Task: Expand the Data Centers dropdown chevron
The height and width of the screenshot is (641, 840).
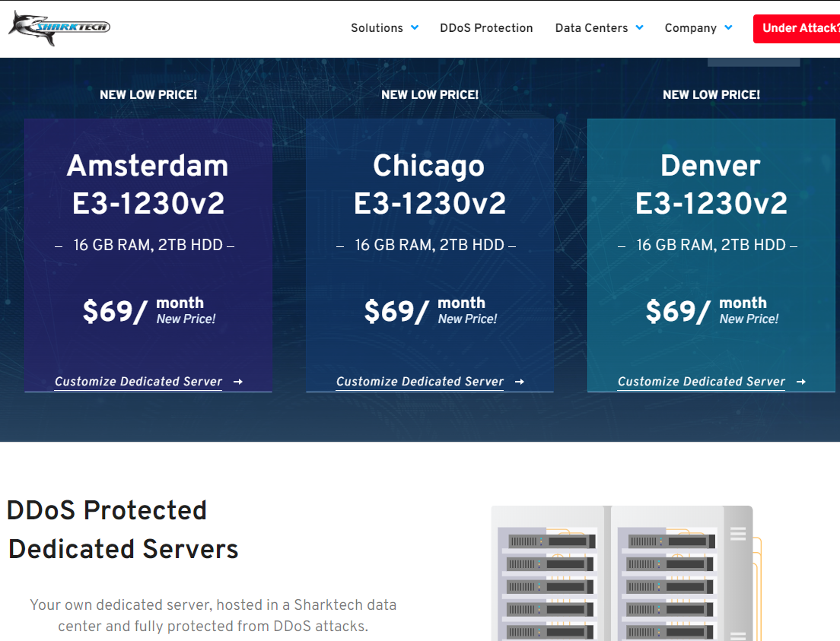Action: tap(640, 28)
